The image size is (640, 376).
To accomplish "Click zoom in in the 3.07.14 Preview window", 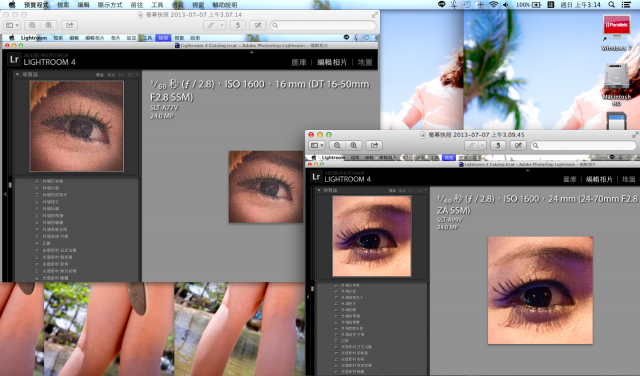I will pyautogui.click(x=49, y=25).
